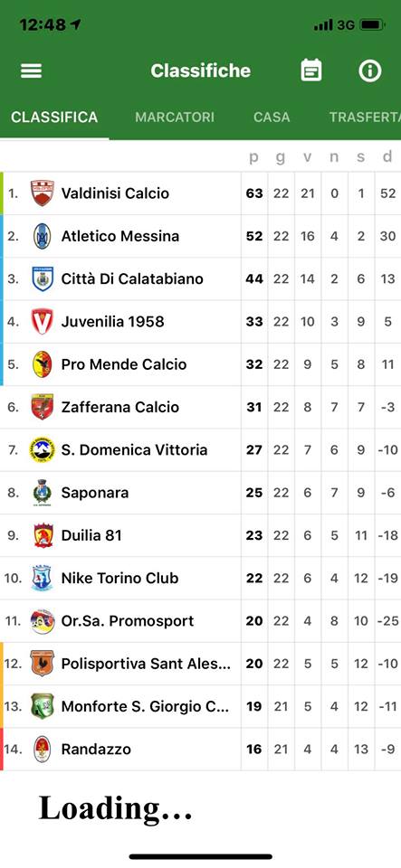Open the TRASFERTA tab

pyautogui.click(x=365, y=117)
